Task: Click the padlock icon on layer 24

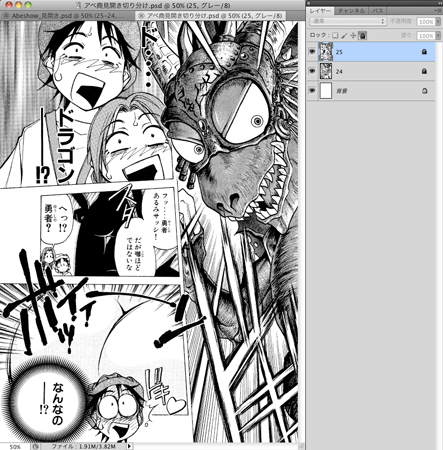Action: 424,71
